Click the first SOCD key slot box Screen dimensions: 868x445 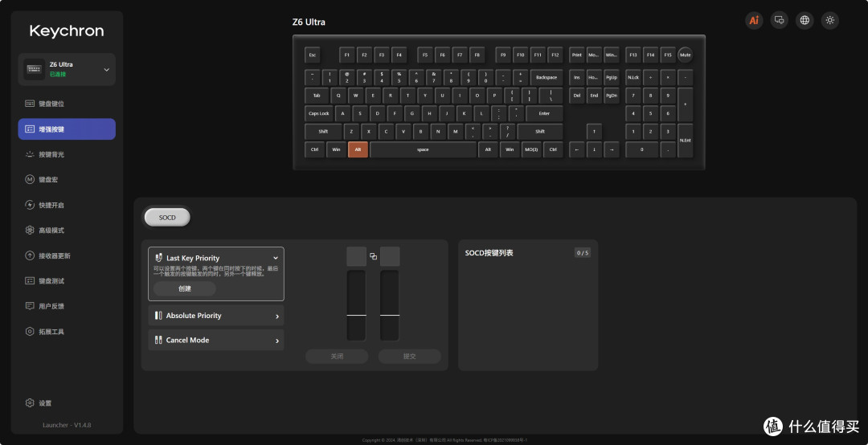click(x=357, y=256)
